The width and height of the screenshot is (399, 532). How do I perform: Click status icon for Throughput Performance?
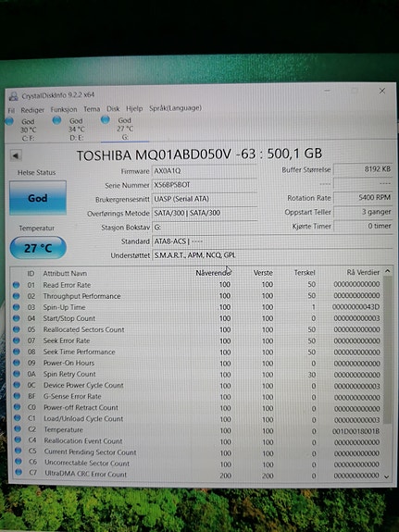click(x=16, y=296)
